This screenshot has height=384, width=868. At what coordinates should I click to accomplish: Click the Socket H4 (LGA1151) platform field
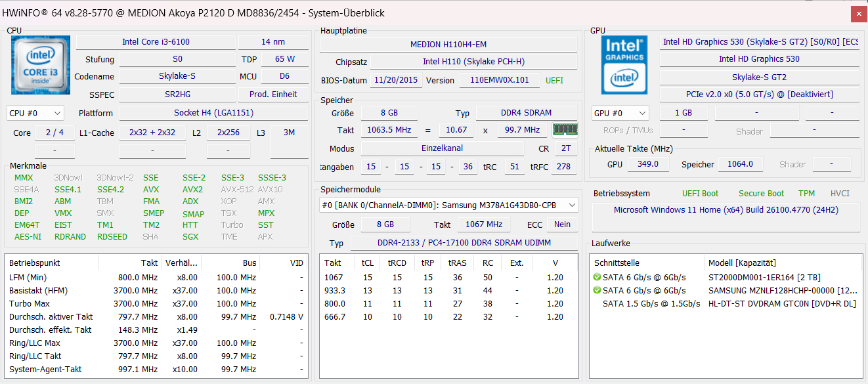213,113
